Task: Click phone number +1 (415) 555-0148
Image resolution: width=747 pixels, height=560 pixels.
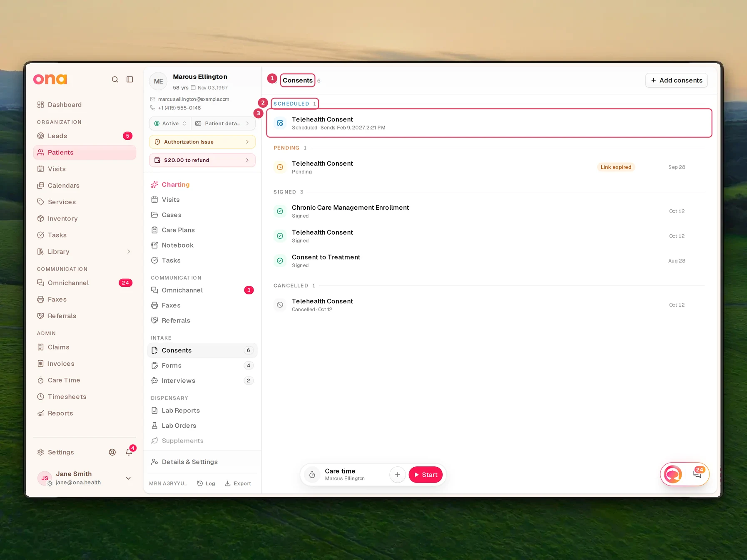Action: click(x=179, y=108)
